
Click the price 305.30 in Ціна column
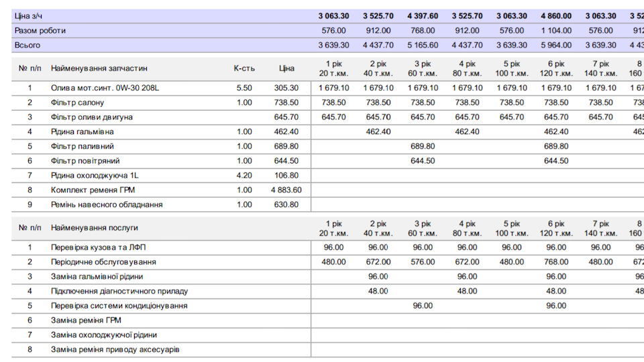click(286, 88)
